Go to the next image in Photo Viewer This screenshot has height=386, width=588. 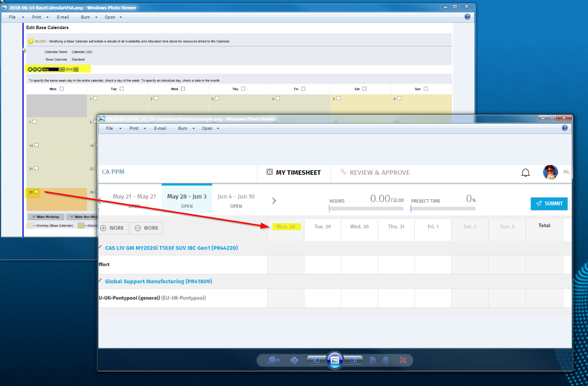353,360
